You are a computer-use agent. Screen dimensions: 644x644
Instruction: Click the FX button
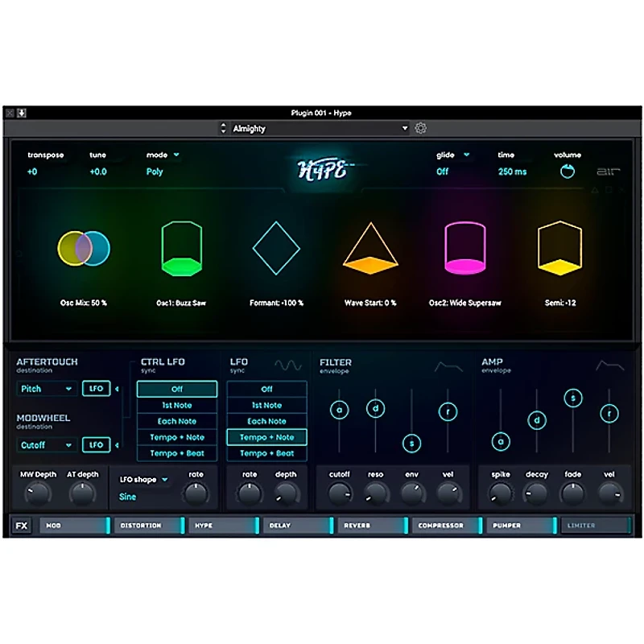point(22,526)
